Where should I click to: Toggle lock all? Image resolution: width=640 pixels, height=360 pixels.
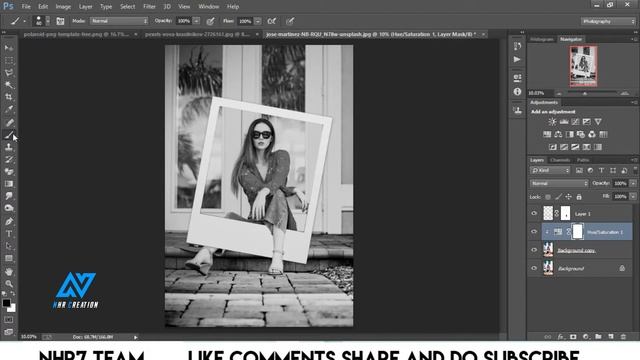click(578, 197)
